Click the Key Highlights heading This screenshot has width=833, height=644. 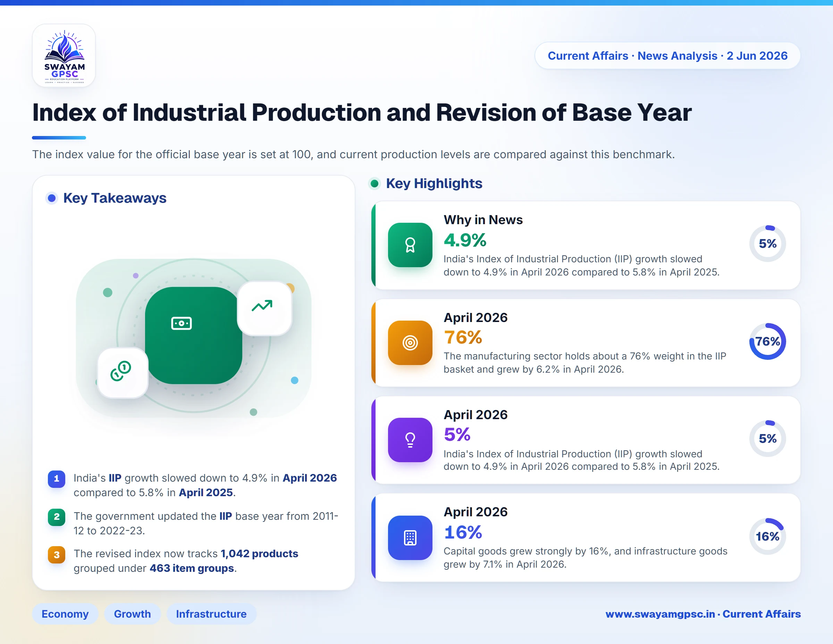[x=434, y=184]
